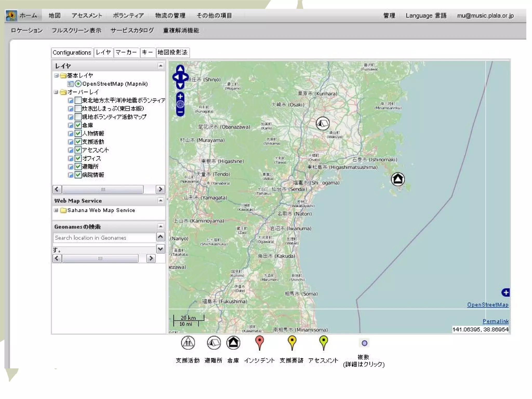Pan the map up with the arrow control
Screen dimensions: 532x399
[x=180, y=69]
